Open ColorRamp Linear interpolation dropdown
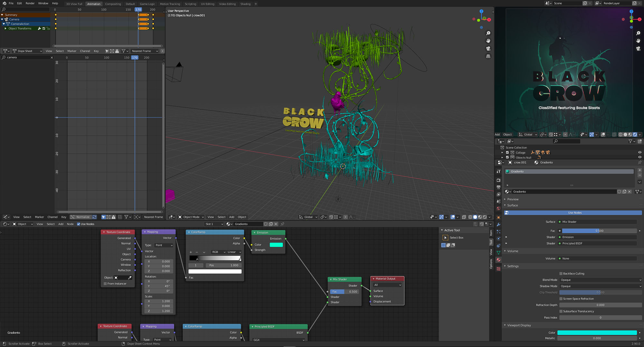This screenshot has height=347, width=644. (234, 252)
